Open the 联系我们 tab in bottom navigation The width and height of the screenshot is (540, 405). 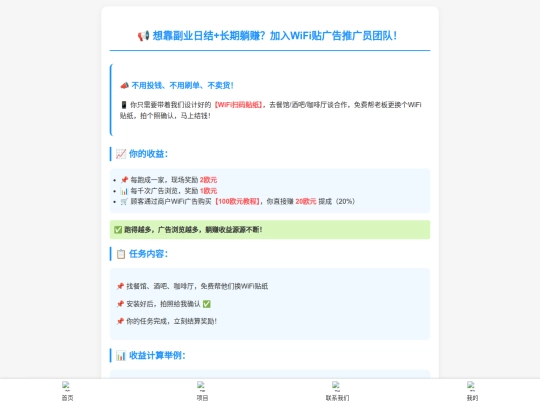point(338,391)
